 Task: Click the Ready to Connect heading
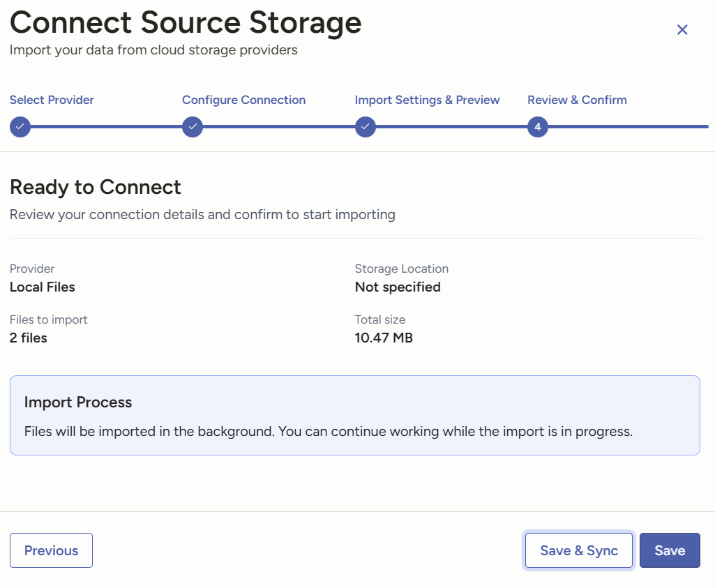coord(96,187)
